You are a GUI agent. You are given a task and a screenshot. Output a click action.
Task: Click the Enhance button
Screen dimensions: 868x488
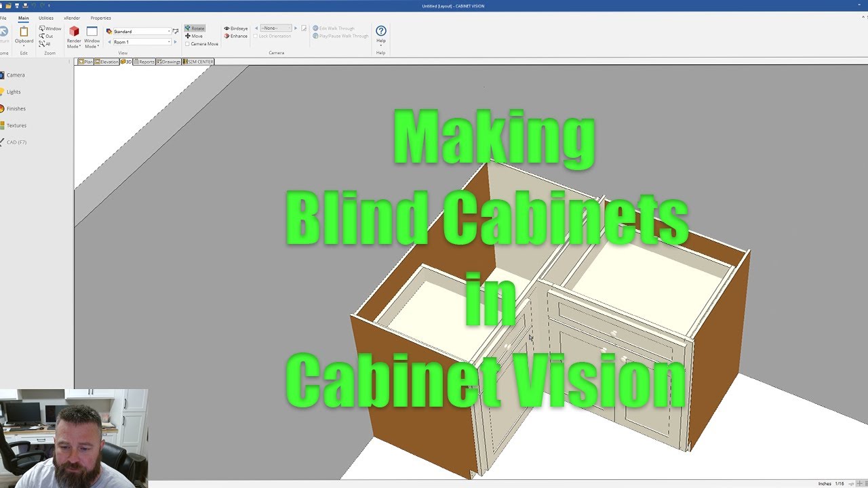pos(236,36)
